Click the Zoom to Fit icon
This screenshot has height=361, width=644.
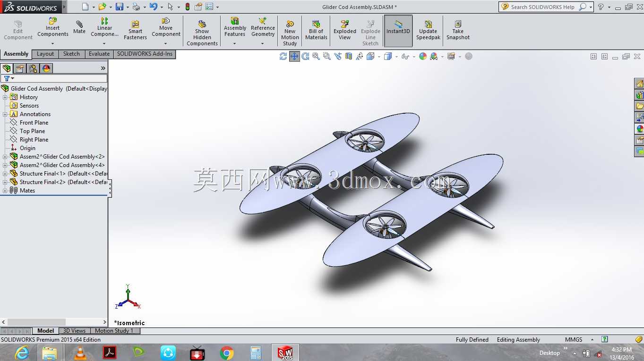[x=316, y=56]
